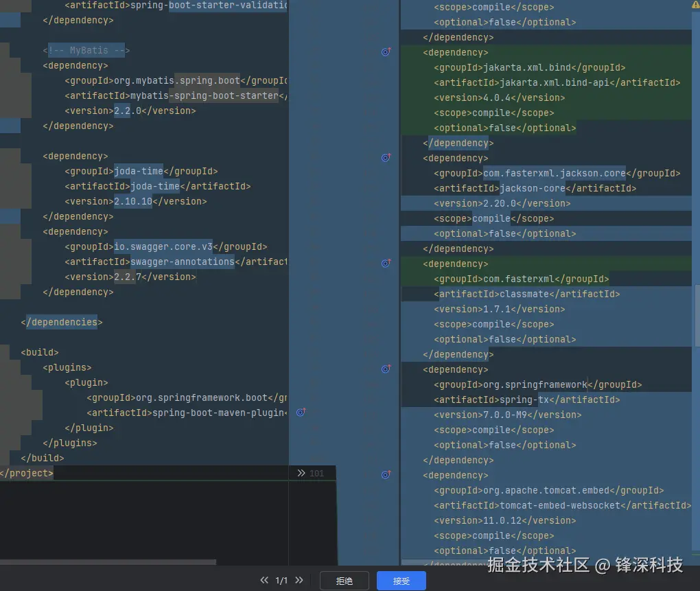
Task: Click the "<plugin>" opening tag
Action: click(86, 382)
